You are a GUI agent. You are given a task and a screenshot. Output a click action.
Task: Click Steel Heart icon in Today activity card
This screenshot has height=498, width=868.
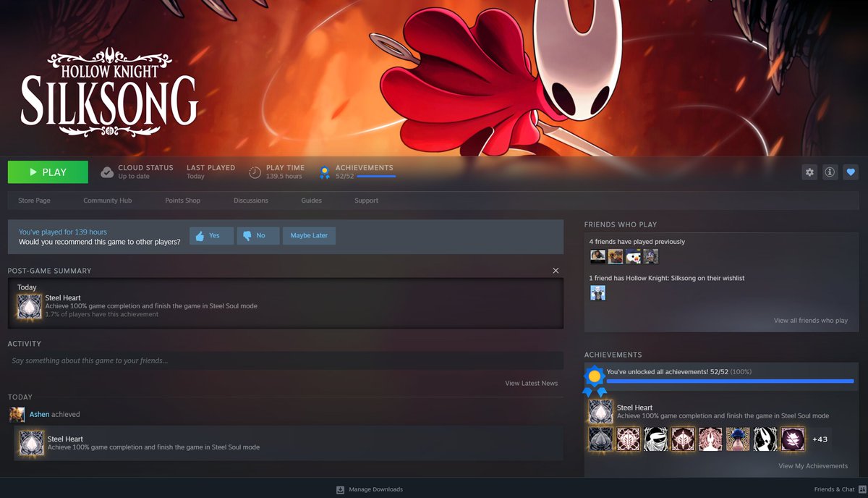32,443
